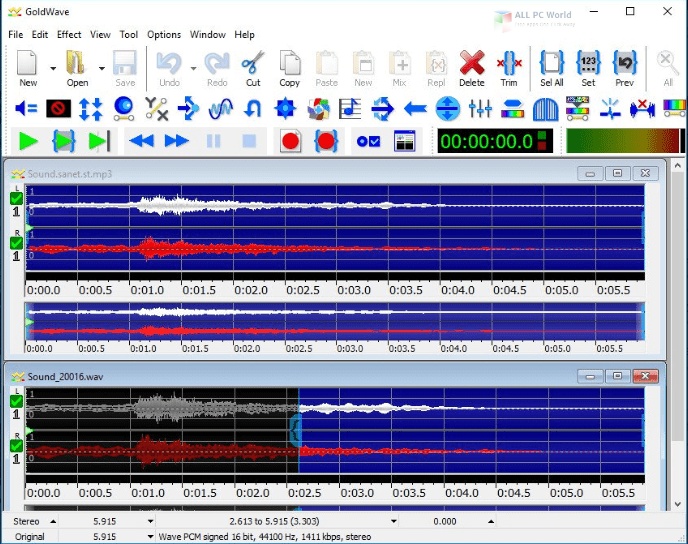This screenshot has width=688, height=544.
Task: Open the Stereo channel selector arrow in status bar
Action: pos(53,522)
